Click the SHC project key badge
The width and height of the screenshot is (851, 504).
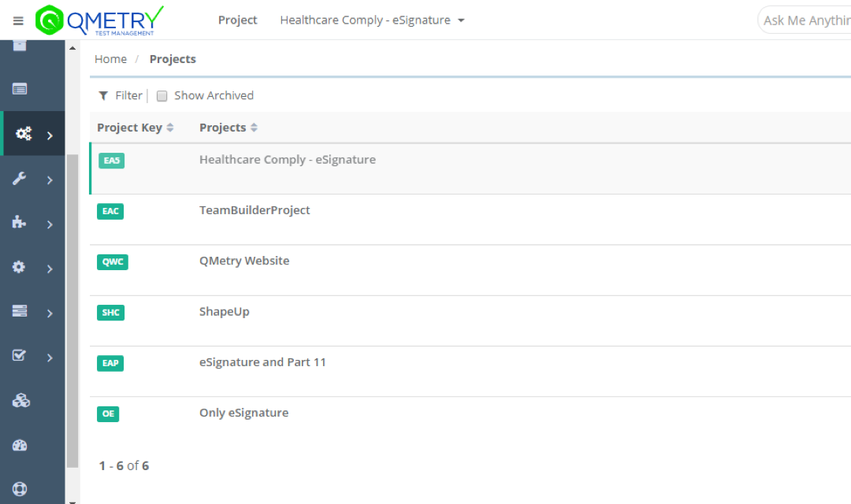click(x=111, y=313)
